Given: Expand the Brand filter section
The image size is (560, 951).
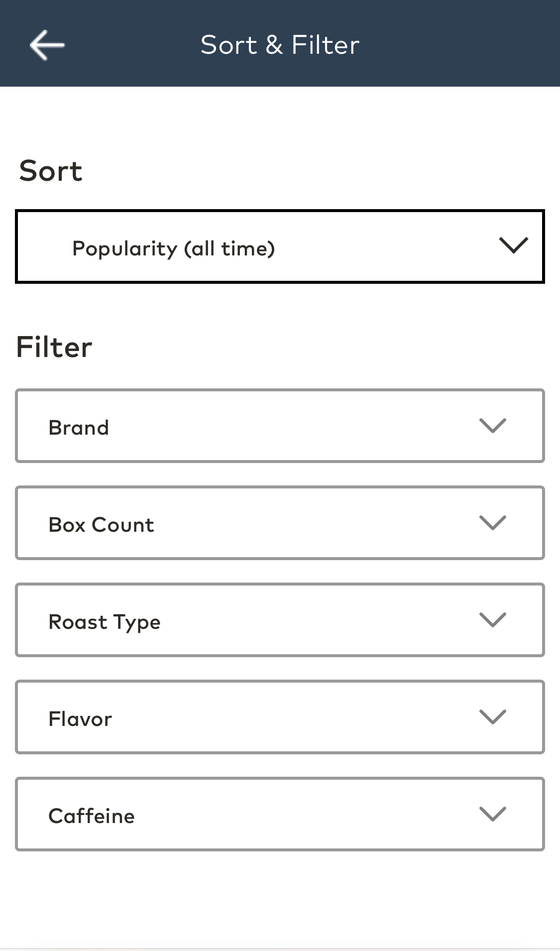Looking at the screenshot, I should pyautogui.click(x=280, y=425).
